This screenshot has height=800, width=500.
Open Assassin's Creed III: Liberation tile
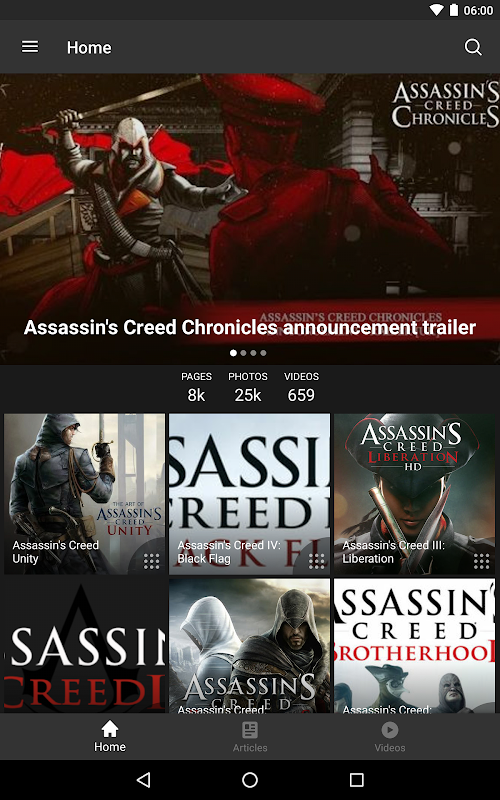414,494
